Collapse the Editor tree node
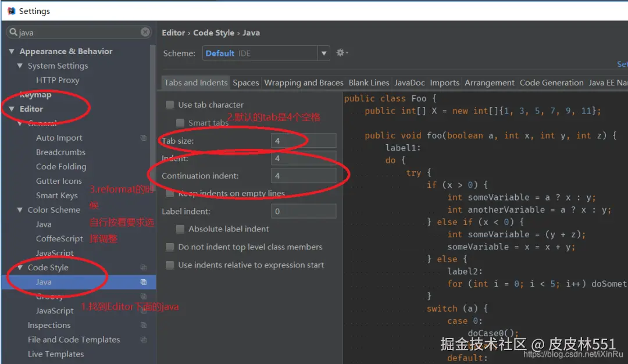This screenshot has height=364, width=628. (x=12, y=109)
